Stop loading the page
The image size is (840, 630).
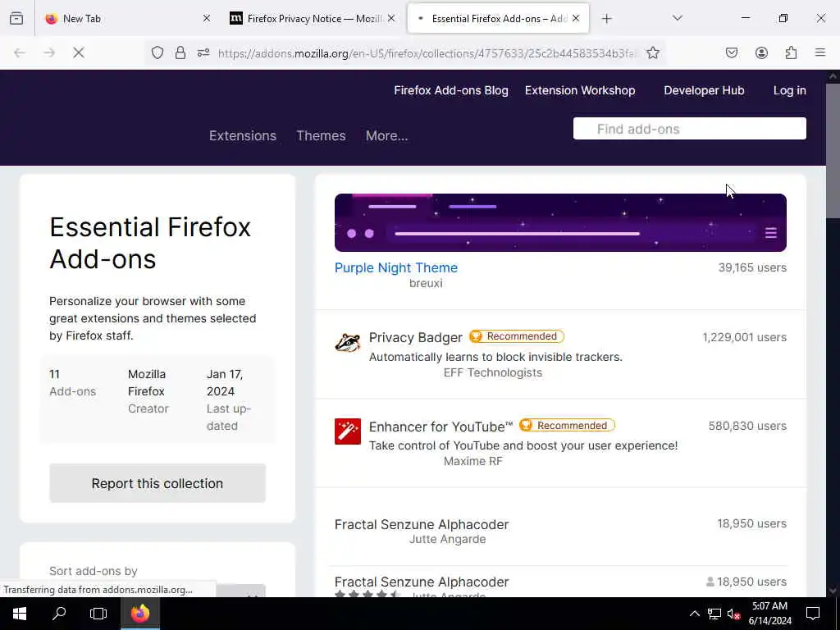click(x=79, y=52)
